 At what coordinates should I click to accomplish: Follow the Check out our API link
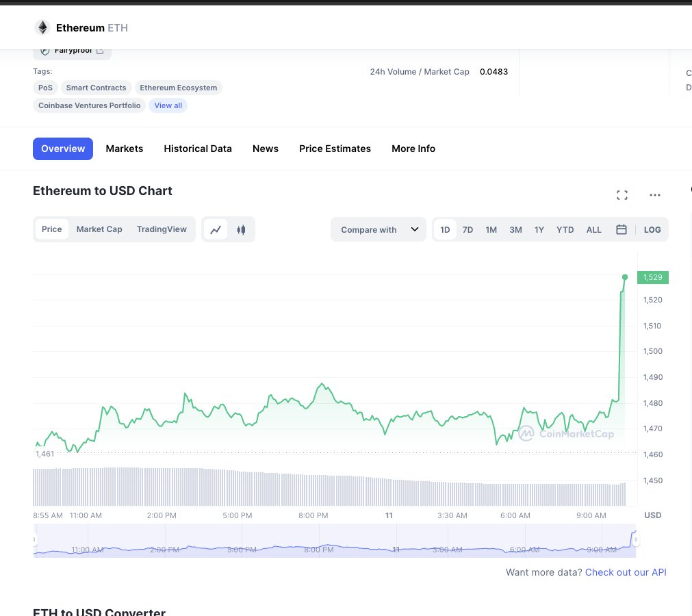point(626,572)
